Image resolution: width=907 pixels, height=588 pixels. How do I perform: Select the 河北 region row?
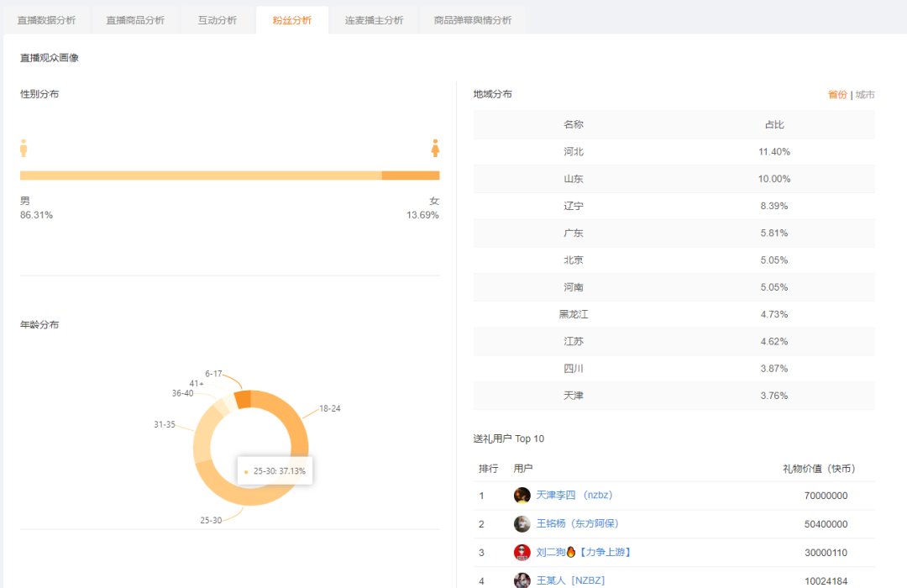674,152
